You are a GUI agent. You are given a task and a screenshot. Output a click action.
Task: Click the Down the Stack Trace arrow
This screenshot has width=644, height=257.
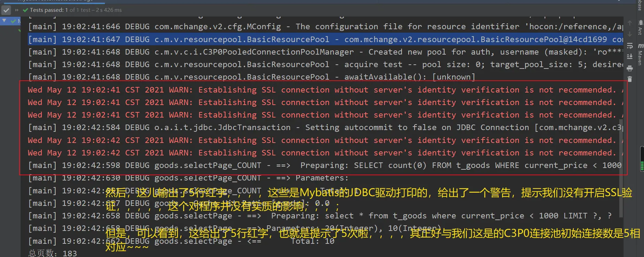pyautogui.click(x=630, y=34)
